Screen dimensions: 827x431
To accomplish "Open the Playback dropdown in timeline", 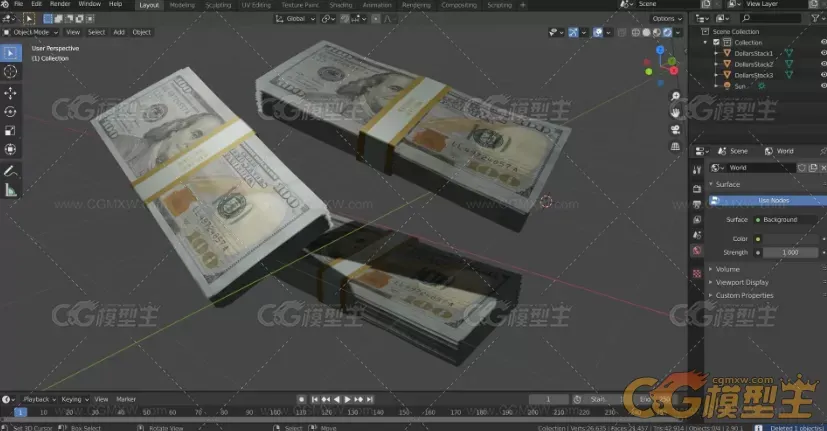I will tap(39, 399).
